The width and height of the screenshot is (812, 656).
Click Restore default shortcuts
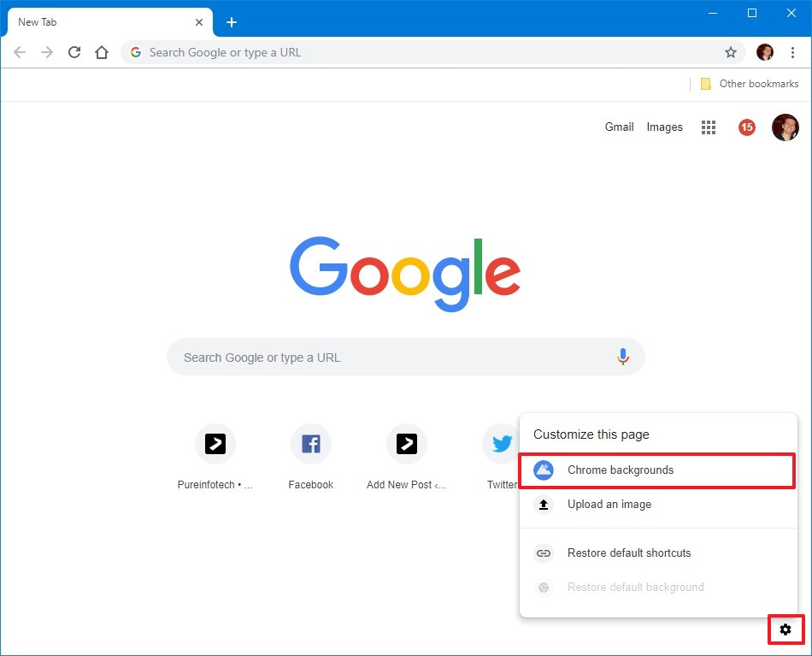coord(630,553)
